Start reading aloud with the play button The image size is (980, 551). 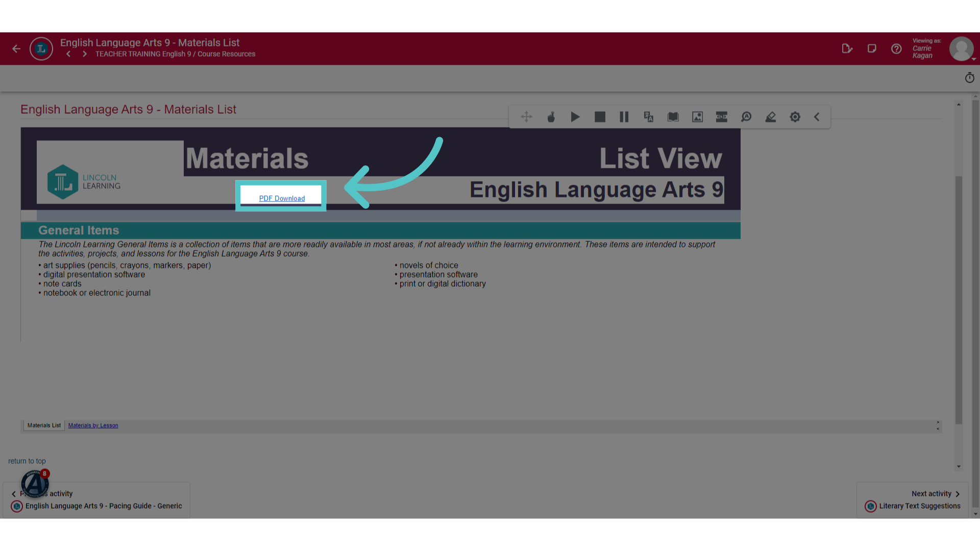tap(575, 117)
